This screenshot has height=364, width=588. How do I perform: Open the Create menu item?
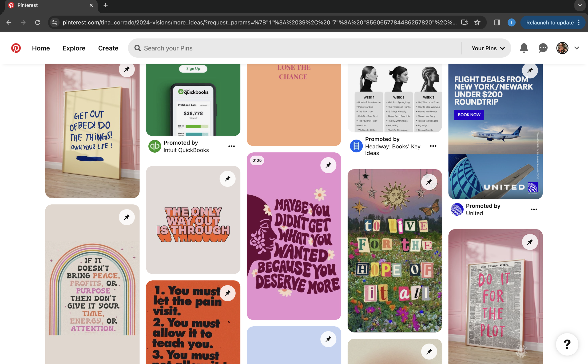click(108, 48)
